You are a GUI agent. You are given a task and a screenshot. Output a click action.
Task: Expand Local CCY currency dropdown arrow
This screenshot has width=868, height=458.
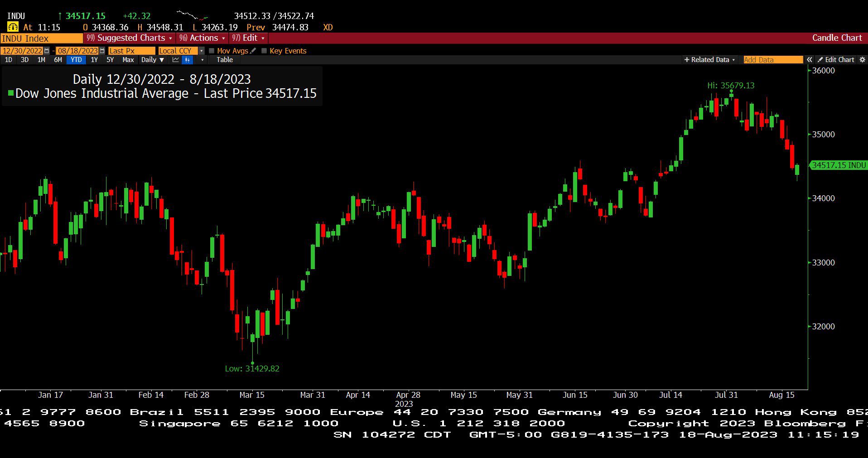tap(202, 51)
